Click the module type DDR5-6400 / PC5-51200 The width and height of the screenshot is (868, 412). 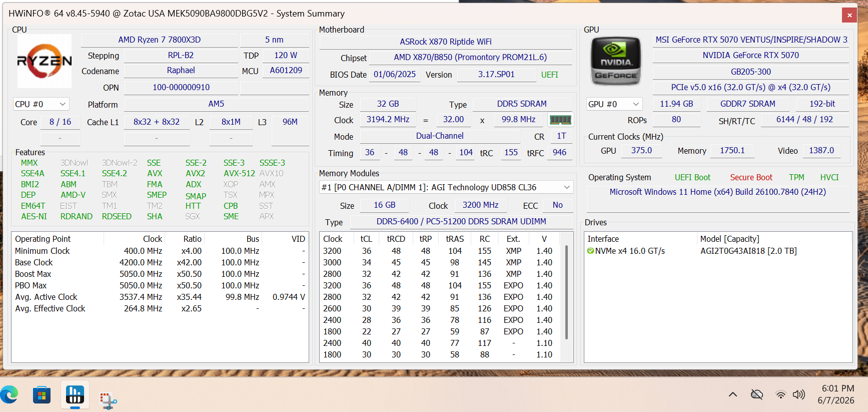coord(461,221)
